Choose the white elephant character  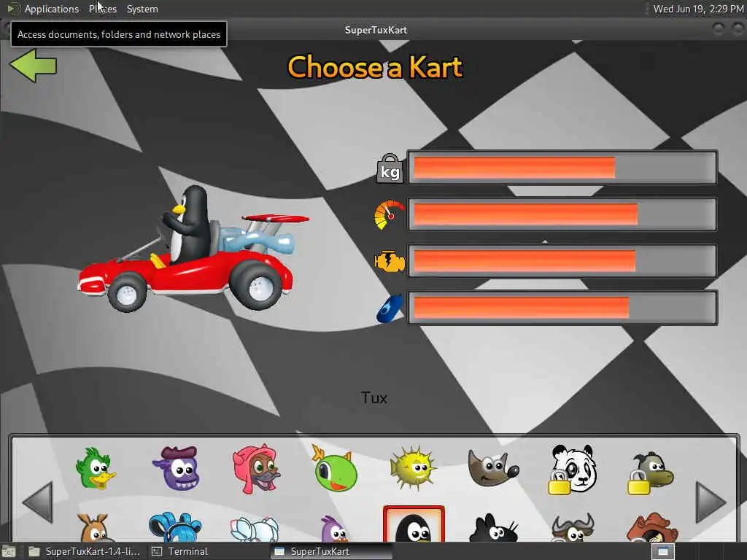click(255, 529)
